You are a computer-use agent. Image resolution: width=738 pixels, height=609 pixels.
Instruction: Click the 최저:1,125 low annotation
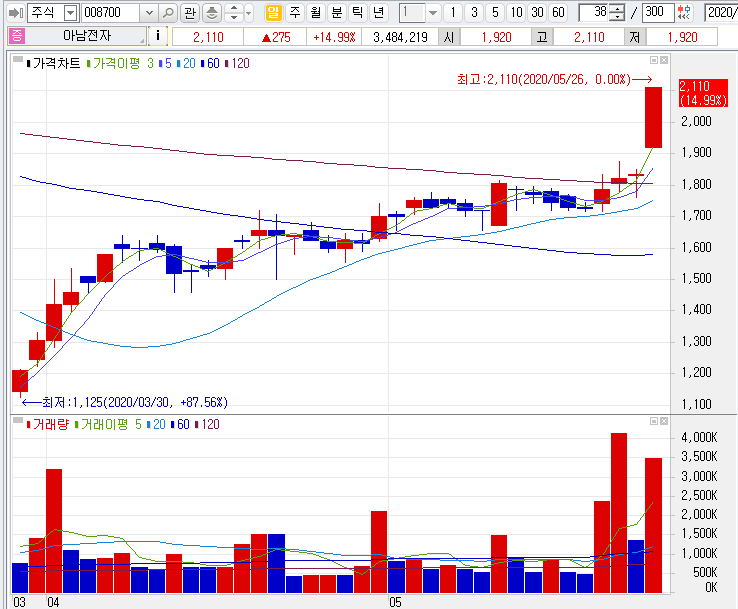[125, 402]
